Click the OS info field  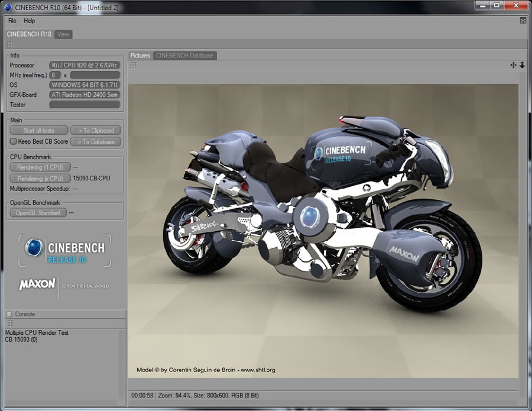[x=85, y=85]
